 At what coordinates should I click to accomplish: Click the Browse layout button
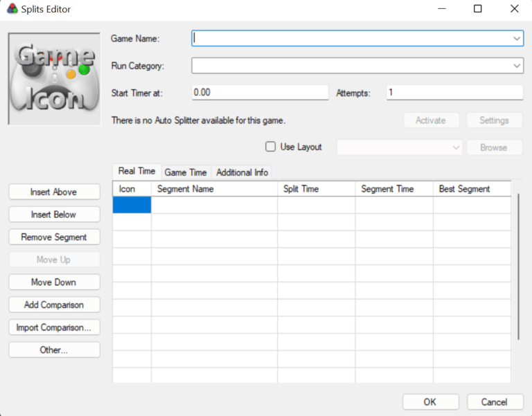pyautogui.click(x=495, y=147)
